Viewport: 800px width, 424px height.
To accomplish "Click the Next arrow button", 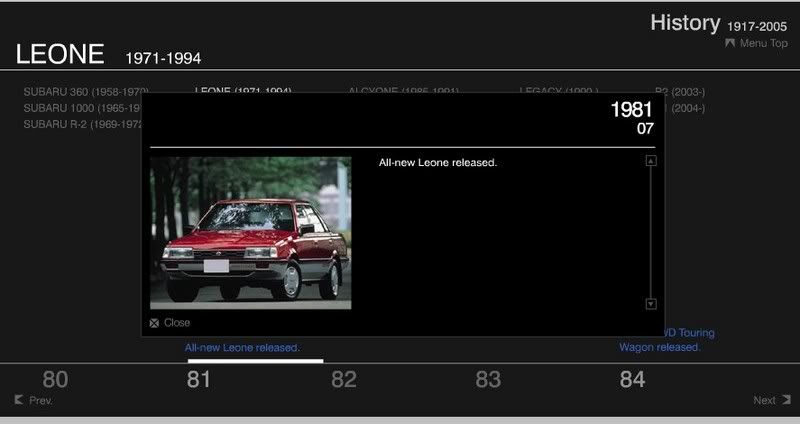I will tap(772, 400).
